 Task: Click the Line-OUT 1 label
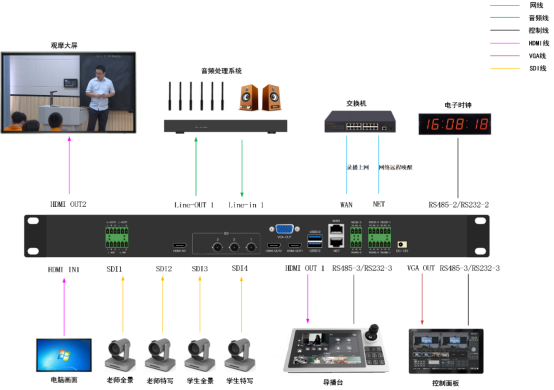click(x=194, y=205)
